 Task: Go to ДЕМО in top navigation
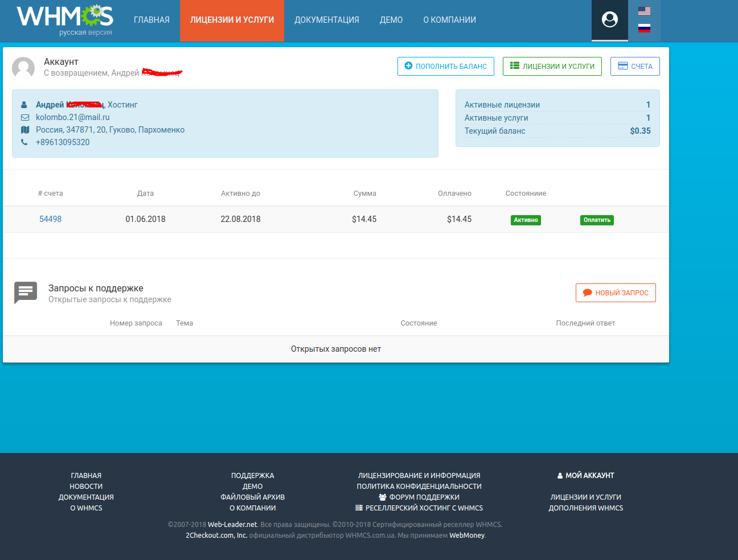391,20
